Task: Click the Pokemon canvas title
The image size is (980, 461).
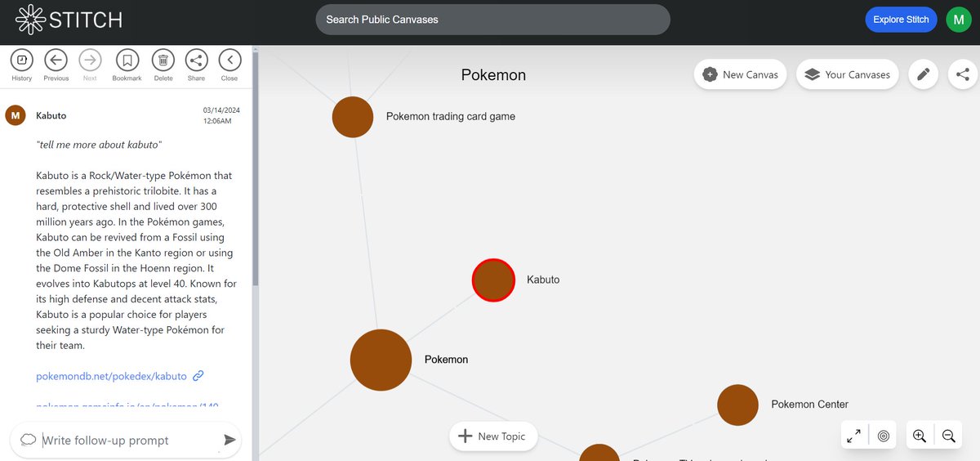Action: point(493,75)
